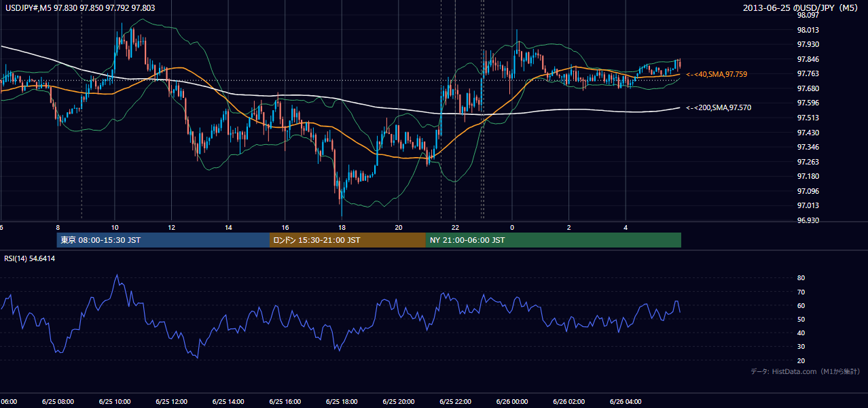Image resolution: width=868 pixels, height=408 pixels.
Task: Click the RSI 60 level label
Action: click(x=801, y=305)
